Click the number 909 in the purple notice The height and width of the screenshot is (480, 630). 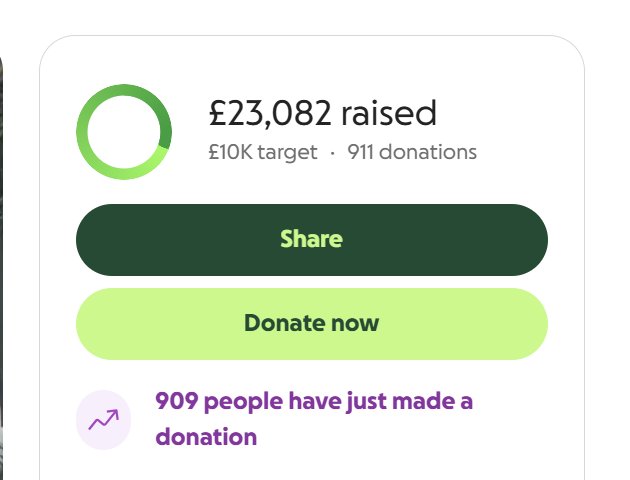point(177,402)
